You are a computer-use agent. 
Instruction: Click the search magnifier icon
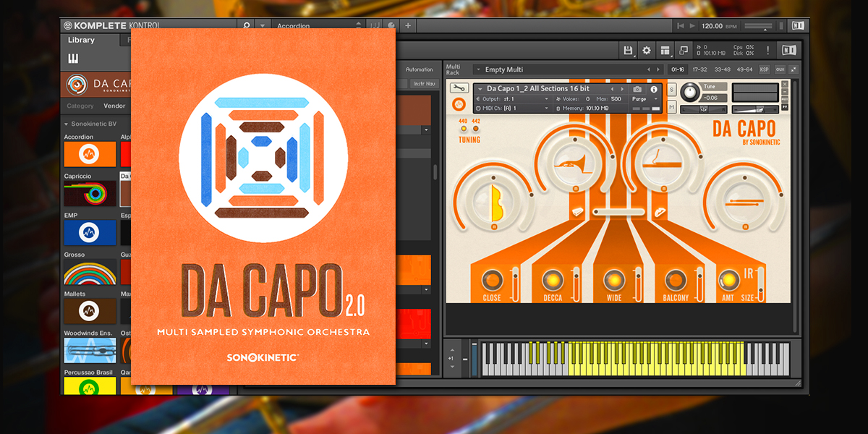(x=247, y=26)
